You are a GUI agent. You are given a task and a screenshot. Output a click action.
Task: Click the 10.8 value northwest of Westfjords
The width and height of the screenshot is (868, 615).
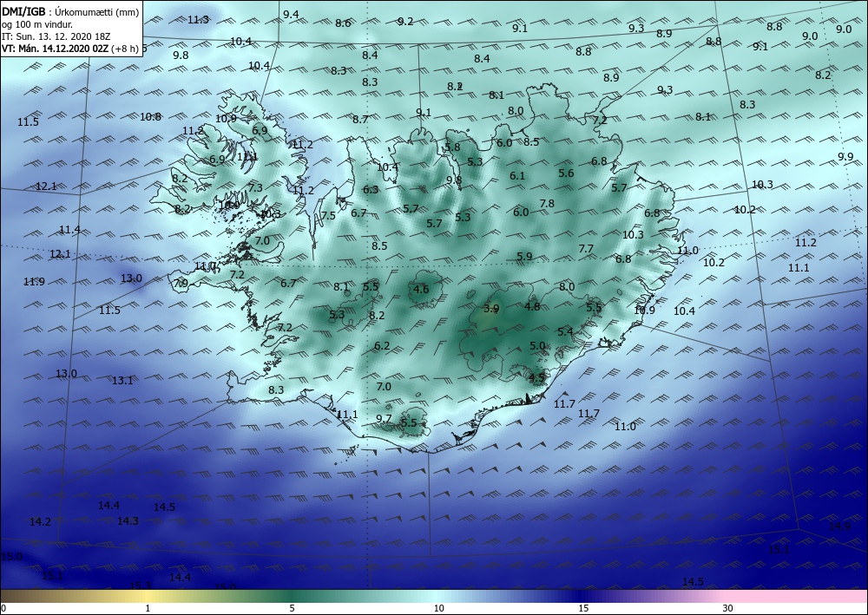tap(150, 117)
